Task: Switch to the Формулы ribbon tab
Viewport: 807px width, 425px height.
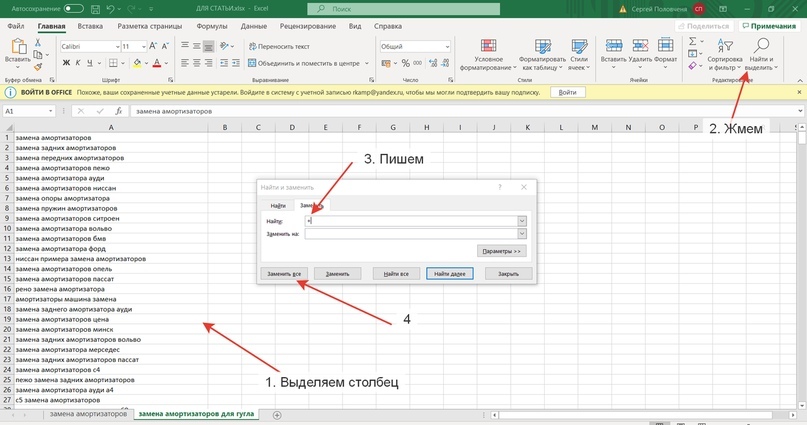Action: [212, 26]
